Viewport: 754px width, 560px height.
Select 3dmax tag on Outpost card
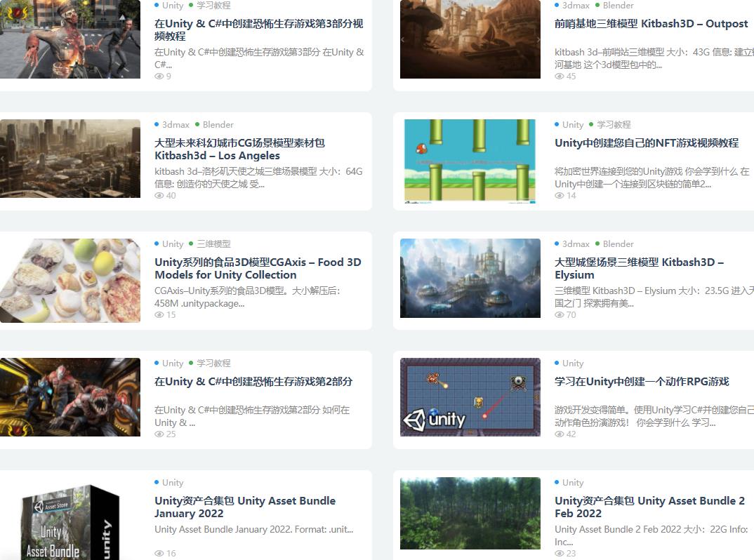coord(576,6)
